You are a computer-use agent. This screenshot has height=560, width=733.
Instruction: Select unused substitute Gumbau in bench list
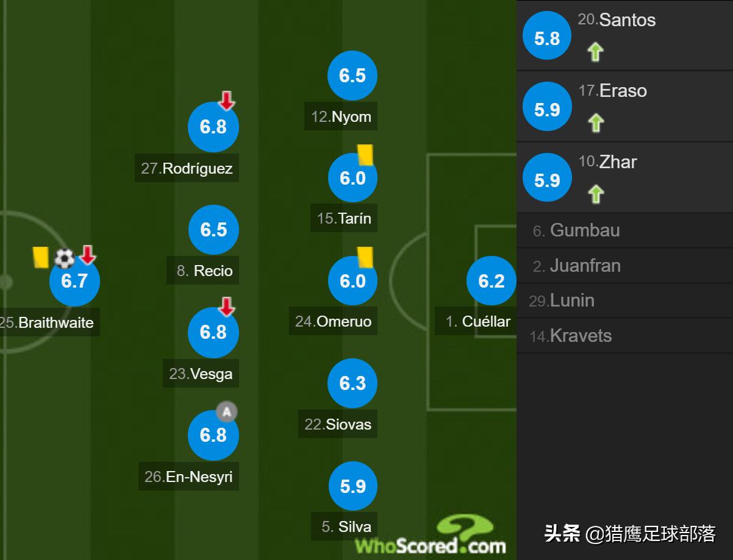(576, 230)
